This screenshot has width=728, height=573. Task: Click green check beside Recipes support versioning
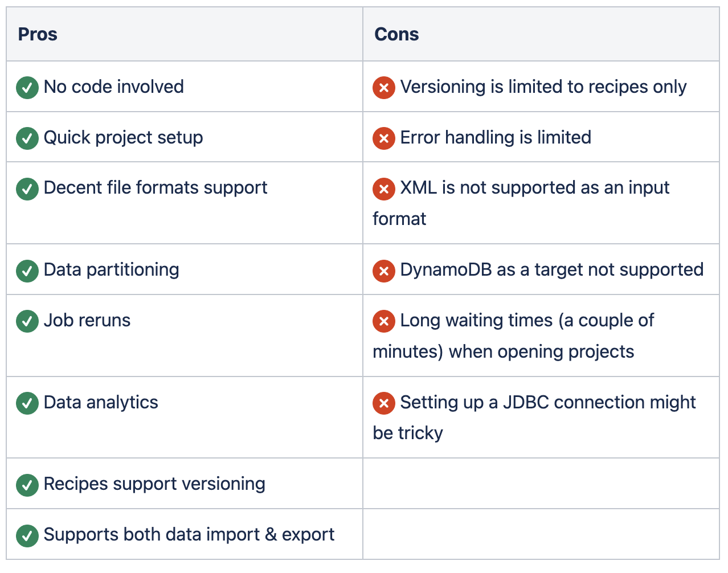[27, 485]
